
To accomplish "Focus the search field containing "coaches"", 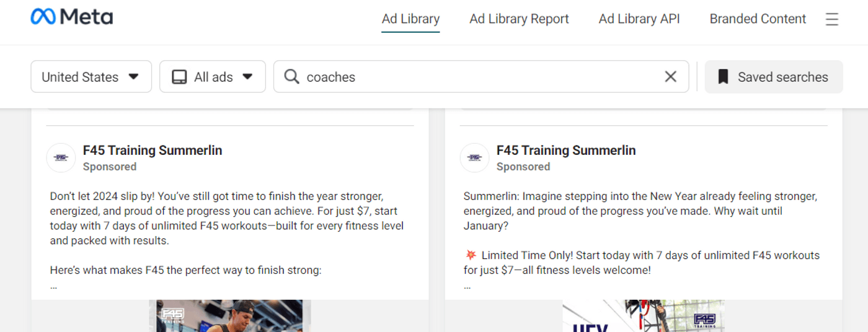I will point(477,77).
